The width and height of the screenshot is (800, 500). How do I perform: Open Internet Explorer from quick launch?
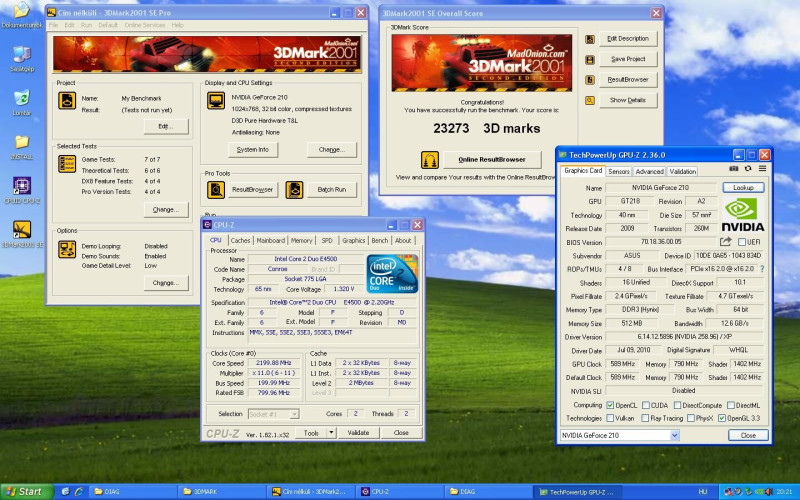click(79, 492)
